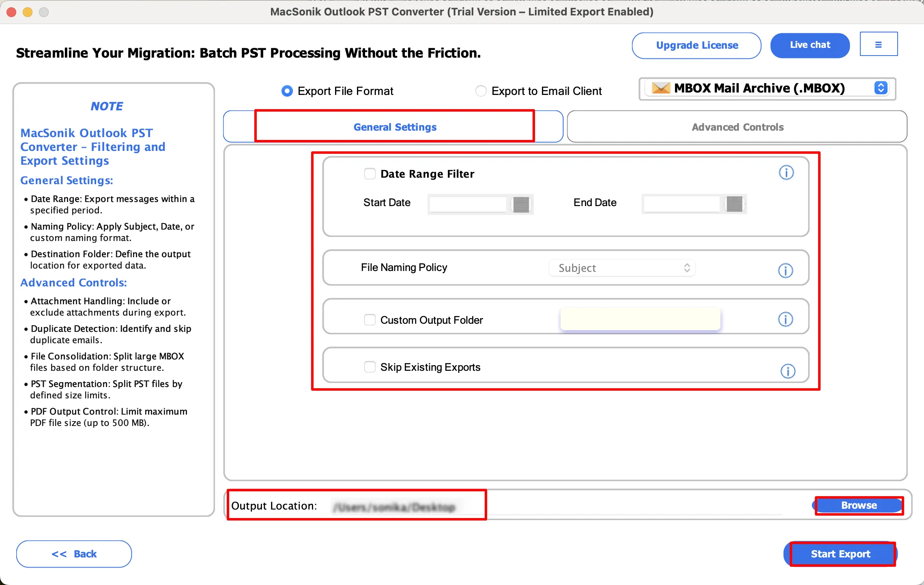Go back with the Back button

click(74, 554)
